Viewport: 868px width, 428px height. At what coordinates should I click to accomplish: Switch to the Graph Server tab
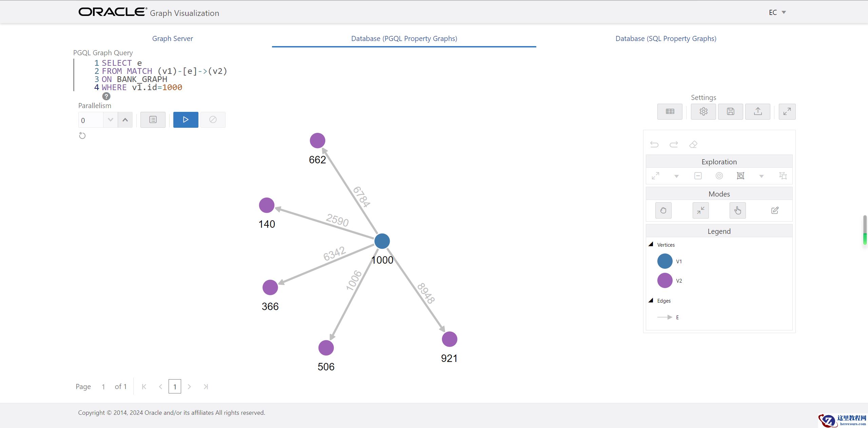click(x=172, y=39)
